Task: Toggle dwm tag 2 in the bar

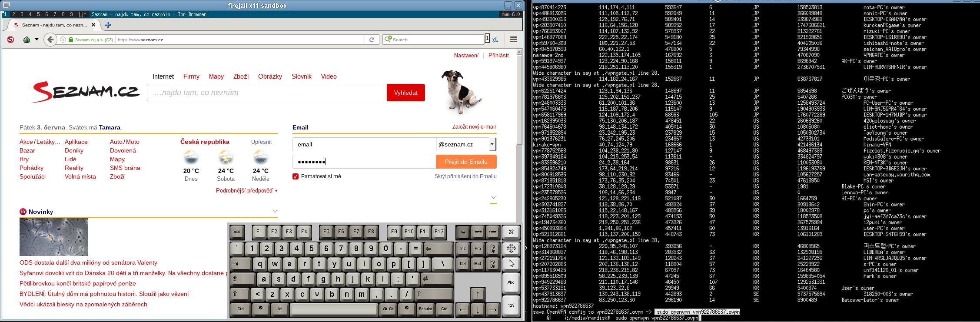Action: pyautogui.click(x=13, y=14)
